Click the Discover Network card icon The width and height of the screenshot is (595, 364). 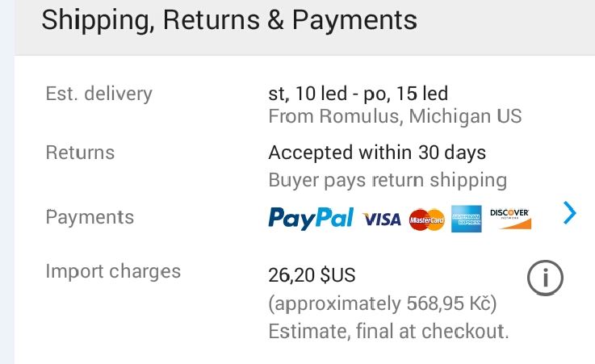(x=510, y=218)
